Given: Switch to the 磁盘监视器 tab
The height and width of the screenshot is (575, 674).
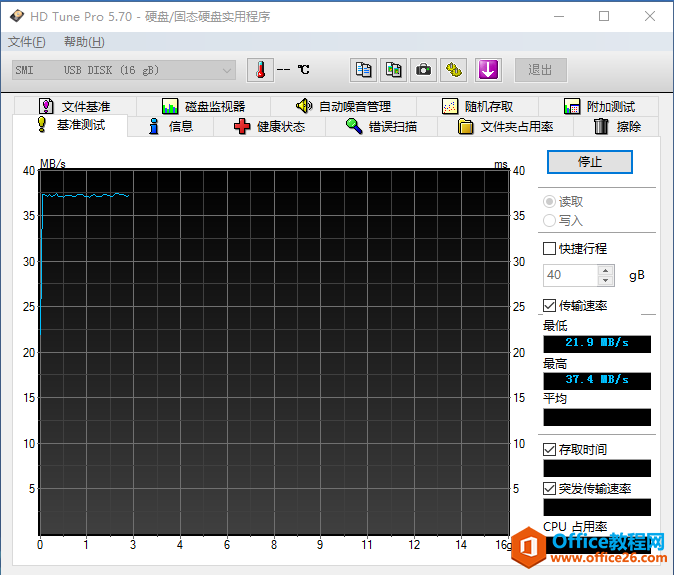Looking at the screenshot, I should [203, 106].
